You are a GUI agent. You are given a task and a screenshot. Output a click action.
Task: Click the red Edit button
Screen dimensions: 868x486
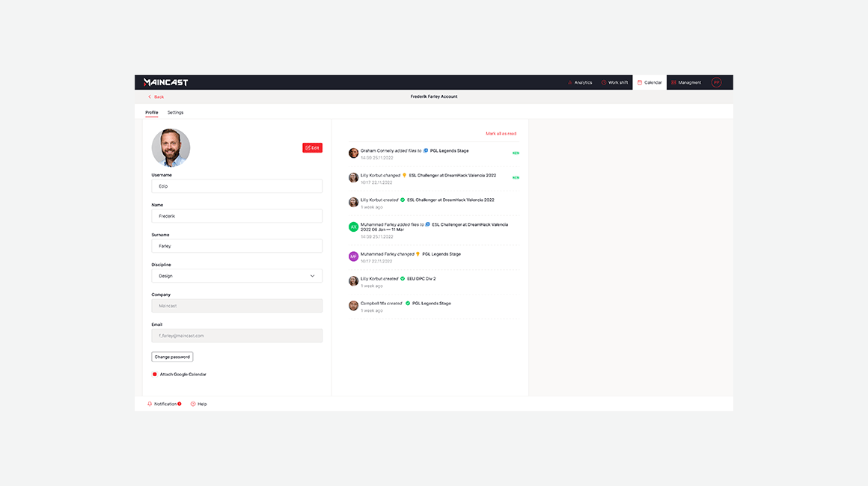click(x=312, y=148)
